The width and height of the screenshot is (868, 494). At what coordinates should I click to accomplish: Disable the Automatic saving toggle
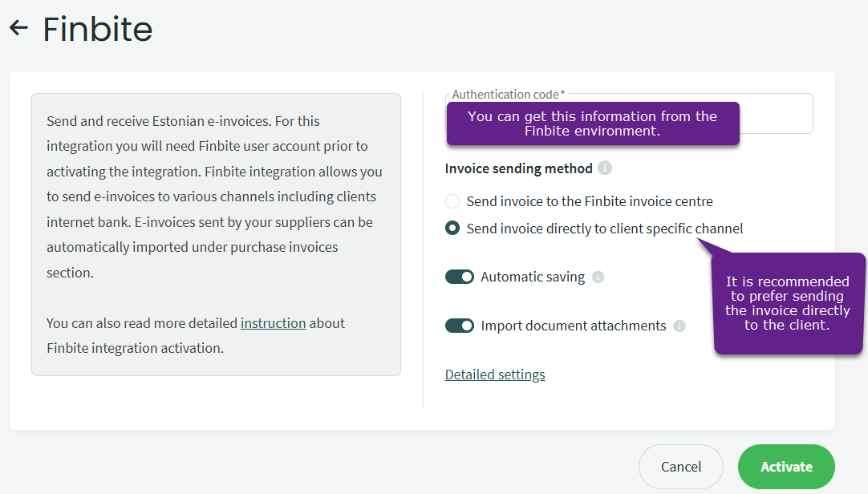pyautogui.click(x=460, y=277)
